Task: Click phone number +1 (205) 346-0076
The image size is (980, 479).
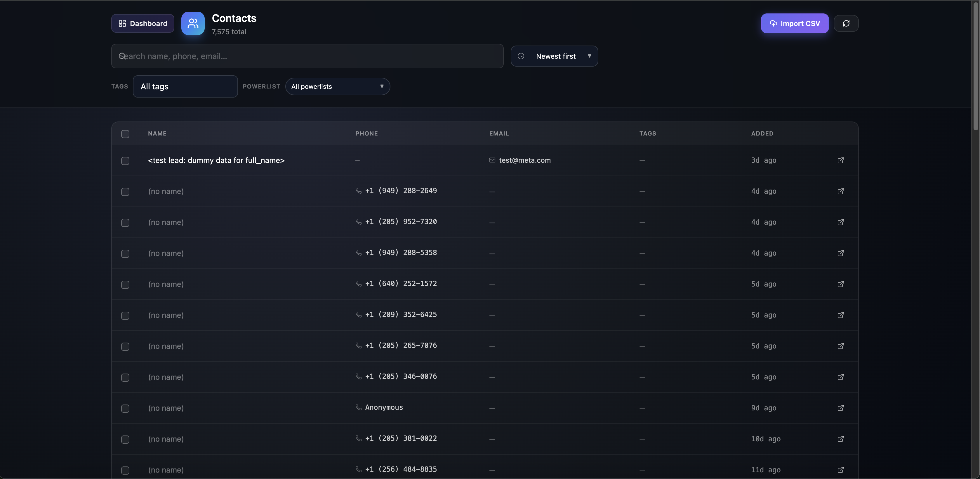Action: (401, 376)
